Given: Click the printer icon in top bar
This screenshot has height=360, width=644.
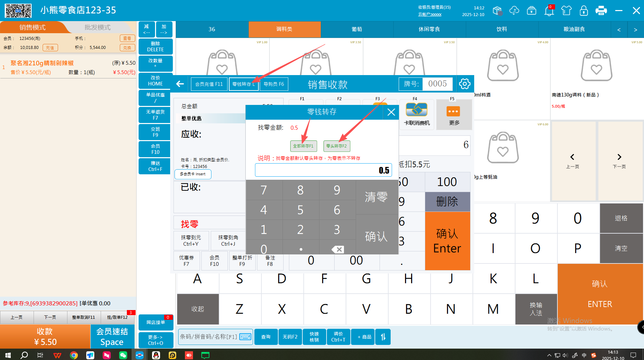Looking at the screenshot, I should tap(601, 11).
